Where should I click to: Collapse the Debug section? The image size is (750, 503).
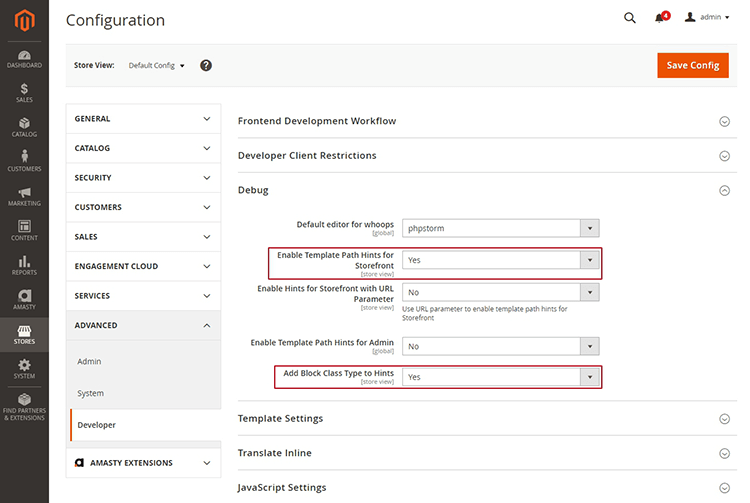724,190
